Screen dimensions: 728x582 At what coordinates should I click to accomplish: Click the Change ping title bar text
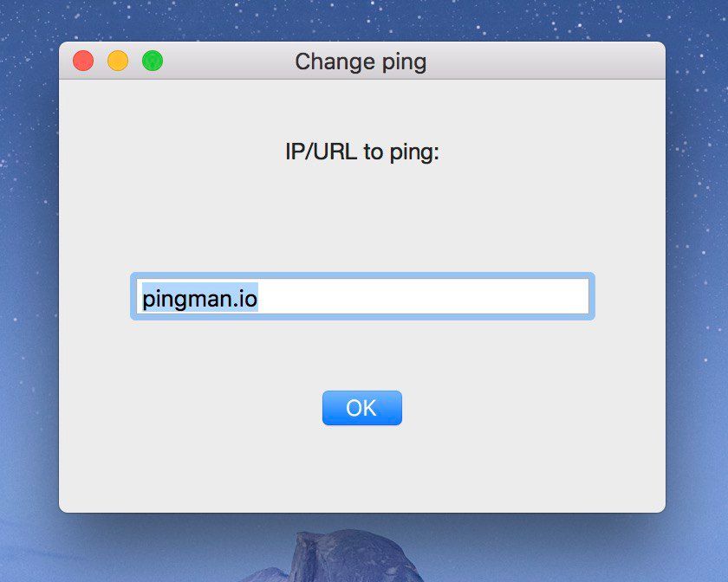pyautogui.click(x=361, y=62)
